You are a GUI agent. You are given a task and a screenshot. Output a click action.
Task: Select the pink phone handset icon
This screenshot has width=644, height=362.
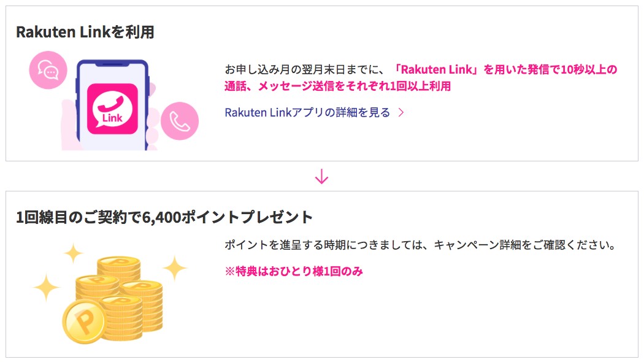[x=181, y=121]
